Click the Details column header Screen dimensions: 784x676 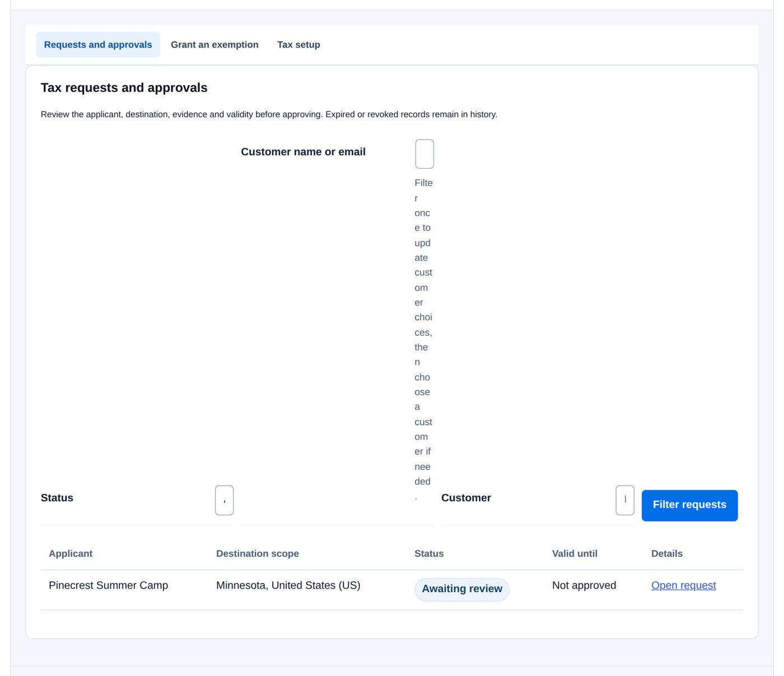pyautogui.click(x=667, y=553)
